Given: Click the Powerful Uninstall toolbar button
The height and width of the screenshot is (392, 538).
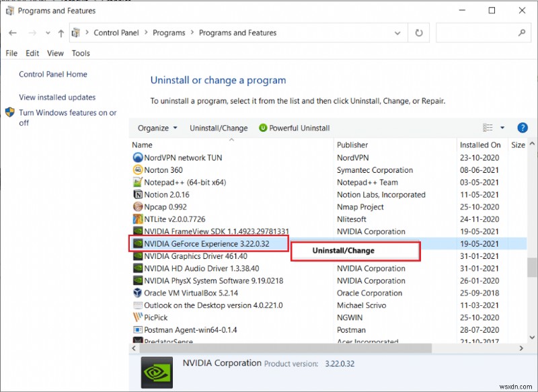Looking at the screenshot, I should pyautogui.click(x=294, y=128).
